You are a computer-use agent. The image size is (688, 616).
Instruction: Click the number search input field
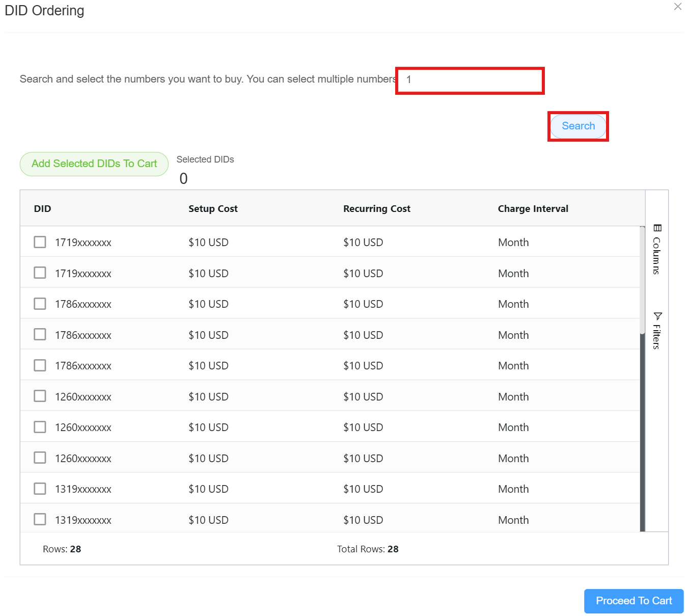(470, 80)
